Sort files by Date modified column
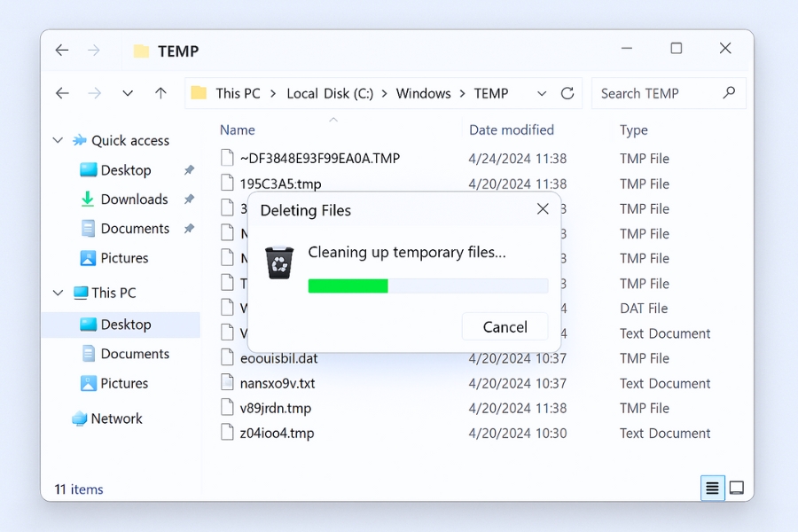798x532 pixels. [x=512, y=130]
